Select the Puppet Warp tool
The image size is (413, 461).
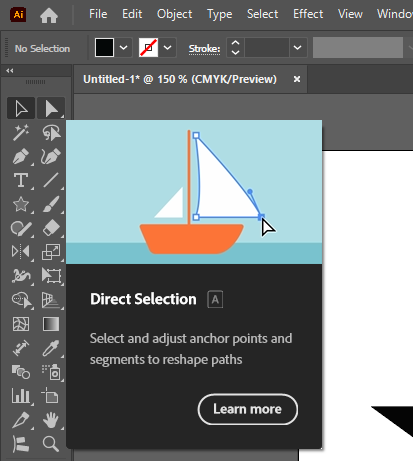[x=21, y=276]
